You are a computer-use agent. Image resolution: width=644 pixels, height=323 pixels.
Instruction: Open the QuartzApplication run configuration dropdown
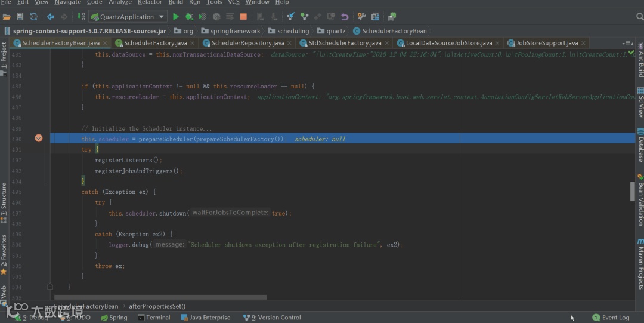click(127, 17)
